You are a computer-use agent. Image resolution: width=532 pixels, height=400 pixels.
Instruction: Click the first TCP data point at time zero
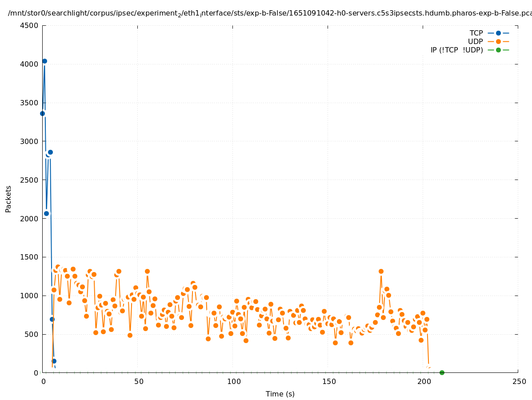tap(42, 113)
